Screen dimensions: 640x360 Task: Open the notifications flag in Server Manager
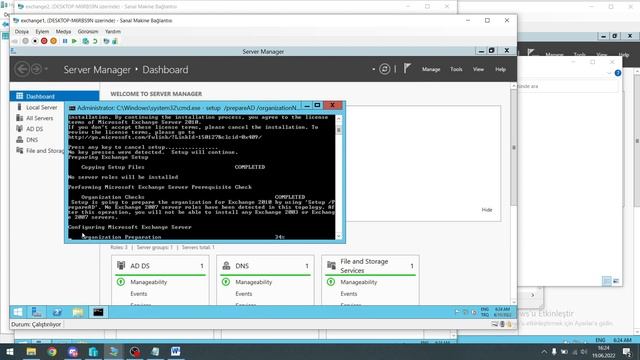point(407,69)
